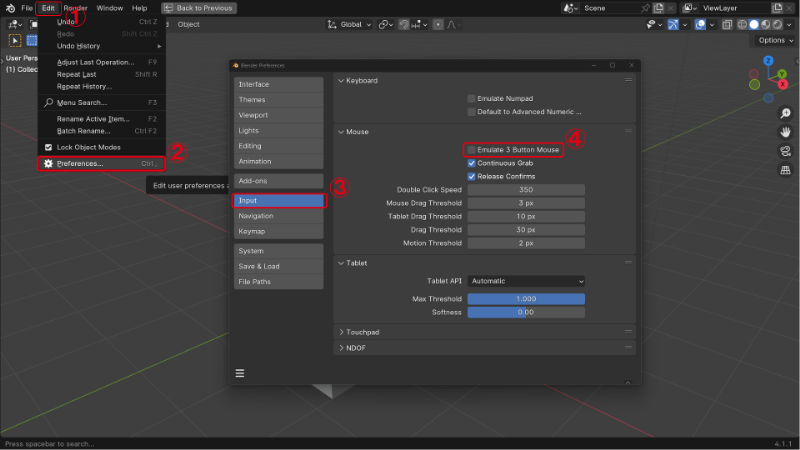Click the Blender logo icon in the menu bar
The height and width of the screenshot is (450, 800).
[x=9, y=8]
